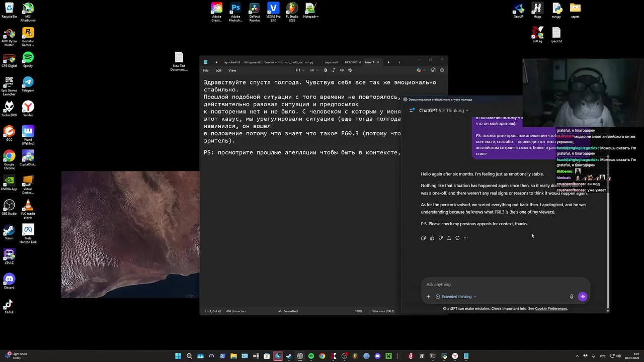Screen dimensions: 644x362
Task: Open the H1 heading dropdown
Action: (x=300, y=70)
